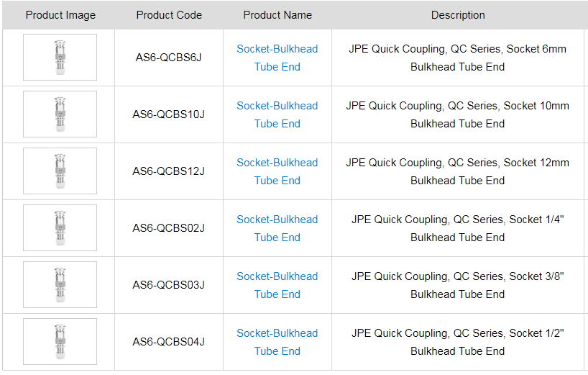The width and height of the screenshot is (588, 375).
Task: Click product code AS6-QCBS04J
Action: pos(168,342)
